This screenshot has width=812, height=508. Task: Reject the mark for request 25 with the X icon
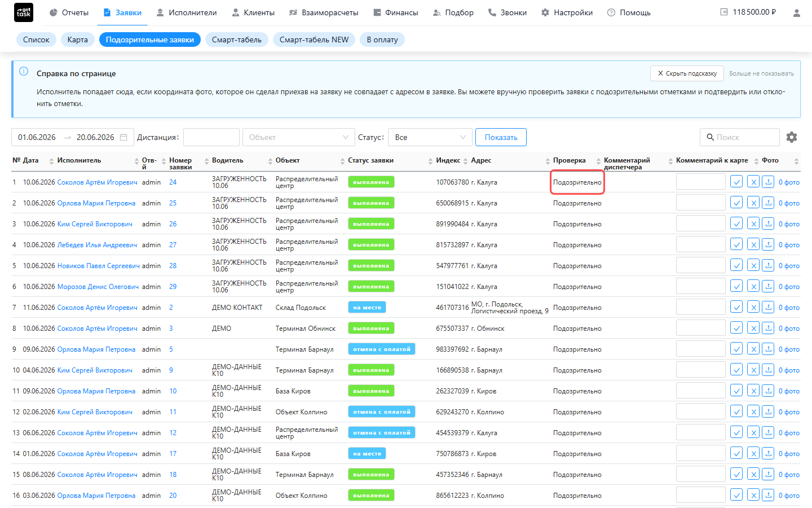pyautogui.click(x=753, y=203)
